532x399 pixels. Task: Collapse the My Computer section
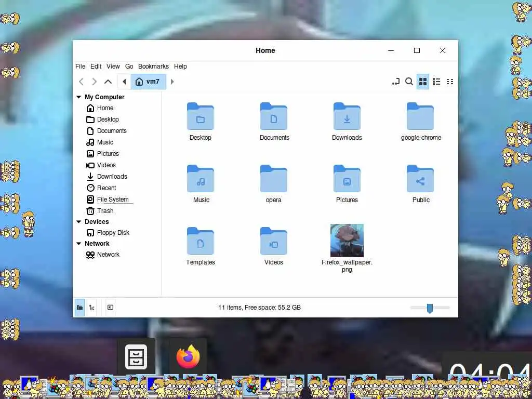click(79, 97)
